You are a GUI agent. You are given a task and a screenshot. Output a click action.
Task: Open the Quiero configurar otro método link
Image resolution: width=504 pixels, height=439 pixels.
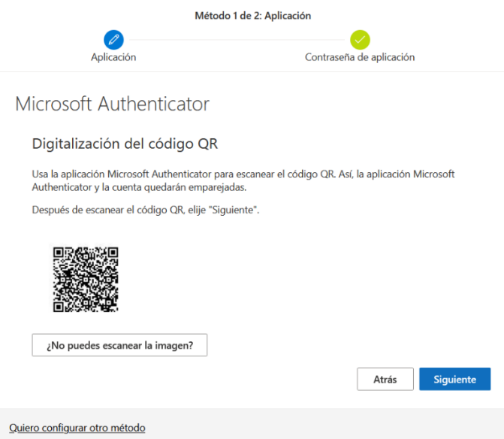[77, 428]
